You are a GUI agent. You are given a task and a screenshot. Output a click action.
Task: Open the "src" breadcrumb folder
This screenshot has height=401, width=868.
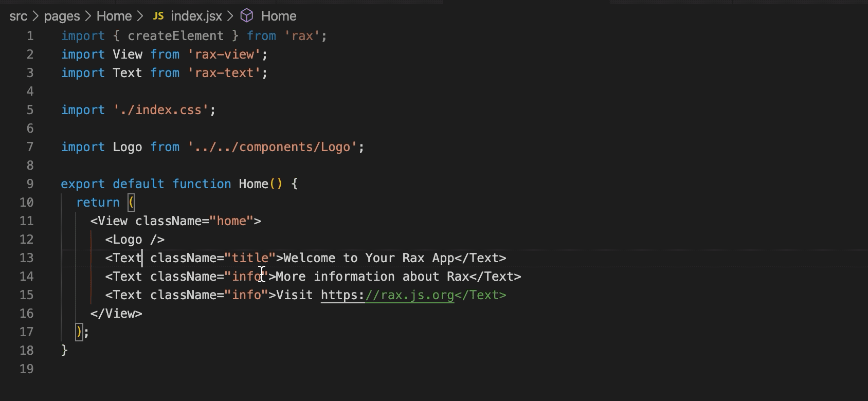[19, 16]
